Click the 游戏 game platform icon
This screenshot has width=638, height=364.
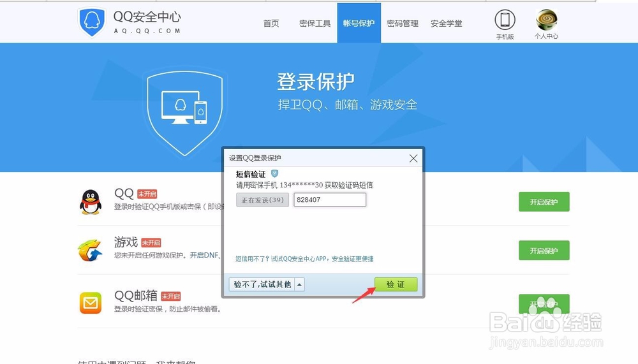point(89,251)
